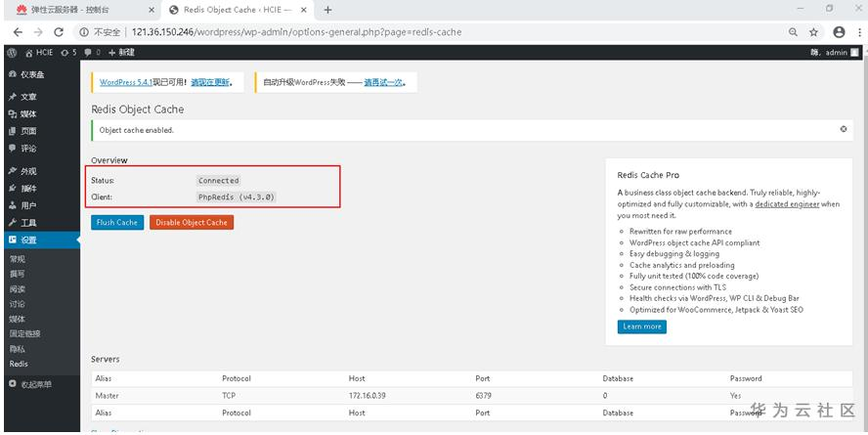Click the port cell 6379
Screen dimensions: 868x435
click(x=483, y=396)
